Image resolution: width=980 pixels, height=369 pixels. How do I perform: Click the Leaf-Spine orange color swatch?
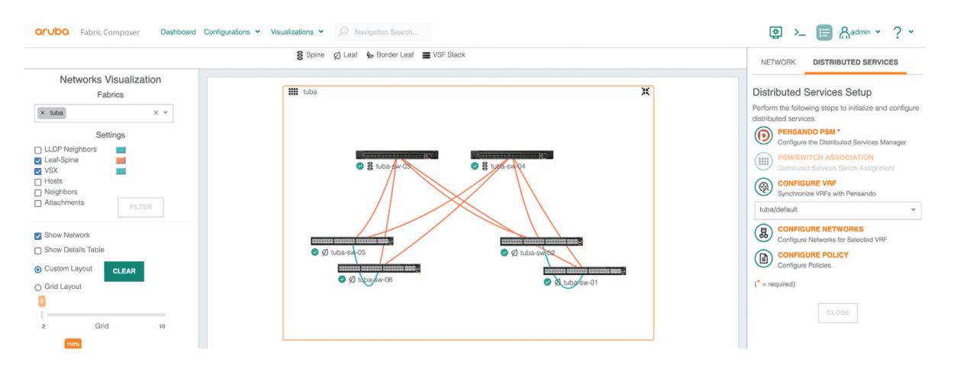pyautogui.click(x=121, y=160)
